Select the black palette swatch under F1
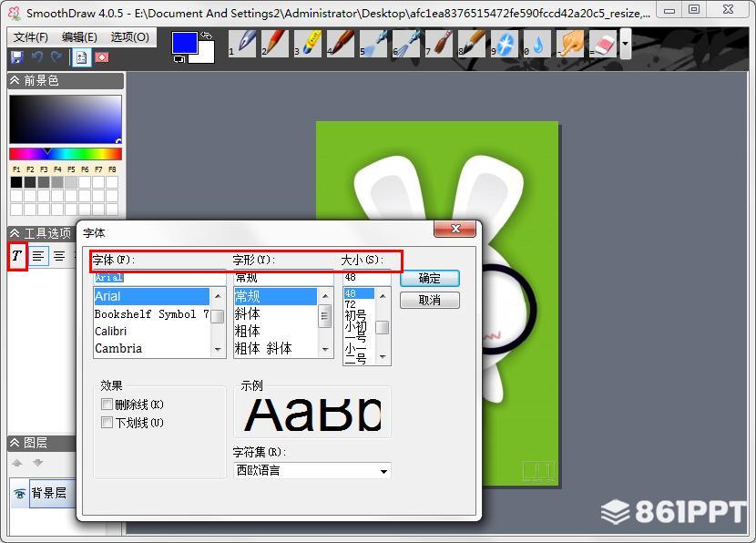The height and width of the screenshot is (543, 756). tap(16, 182)
